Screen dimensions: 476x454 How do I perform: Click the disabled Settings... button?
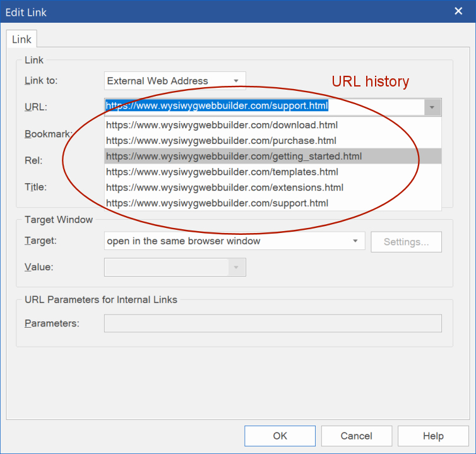[x=406, y=242]
